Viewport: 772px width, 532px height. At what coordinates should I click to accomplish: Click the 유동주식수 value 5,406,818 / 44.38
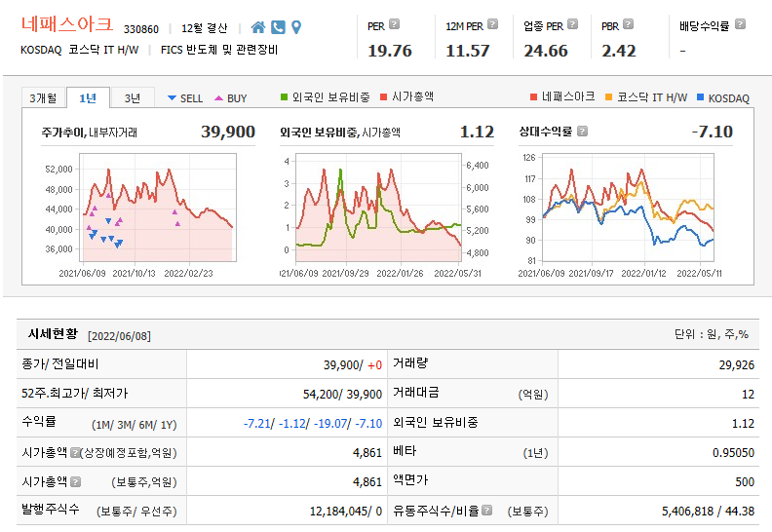(x=708, y=512)
